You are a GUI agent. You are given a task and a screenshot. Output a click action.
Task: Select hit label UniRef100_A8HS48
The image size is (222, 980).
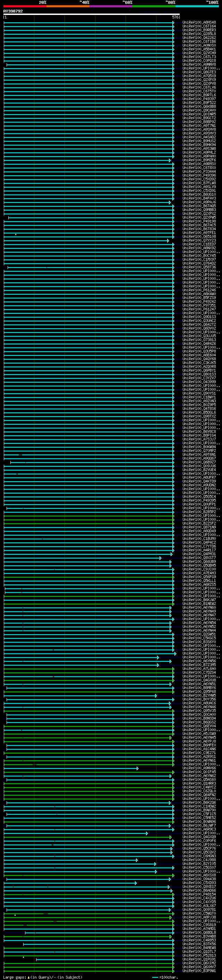pyautogui.click(x=199, y=23)
